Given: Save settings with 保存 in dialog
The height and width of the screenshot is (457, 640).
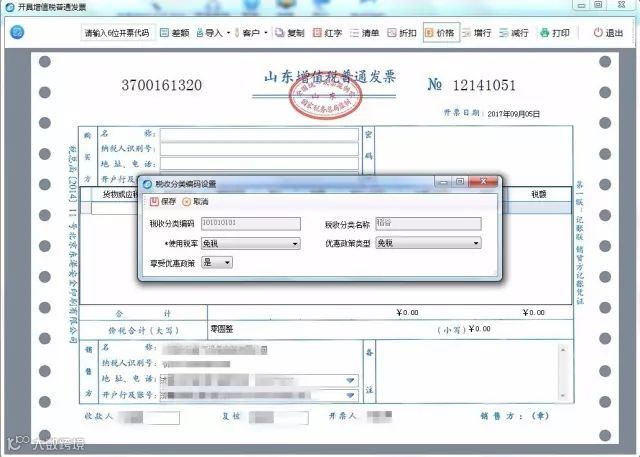Looking at the screenshot, I should (x=163, y=201).
